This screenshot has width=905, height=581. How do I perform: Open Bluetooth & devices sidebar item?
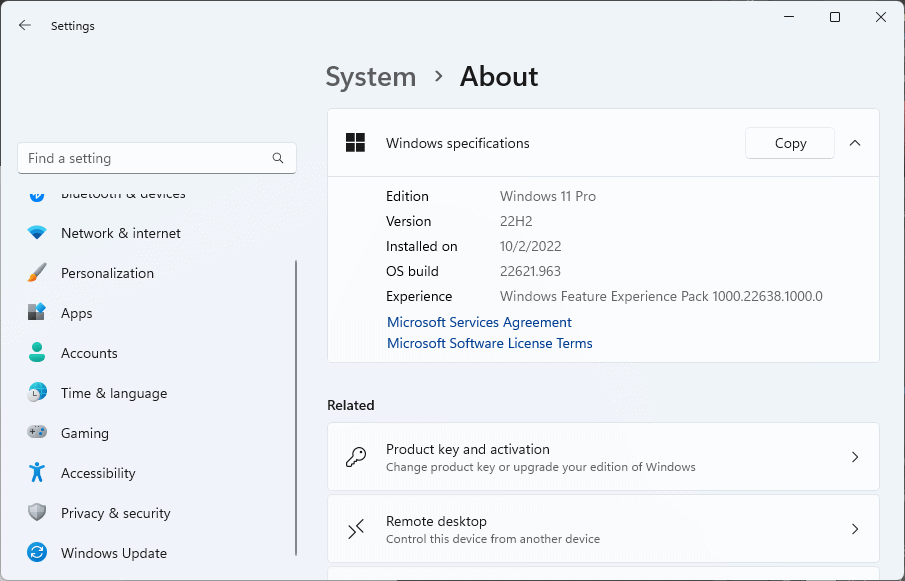point(122,194)
